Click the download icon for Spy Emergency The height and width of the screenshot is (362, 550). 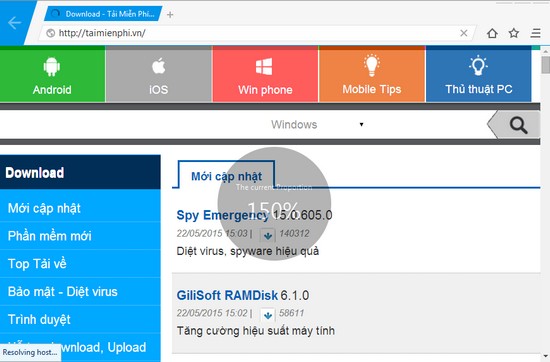click(268, 235)
